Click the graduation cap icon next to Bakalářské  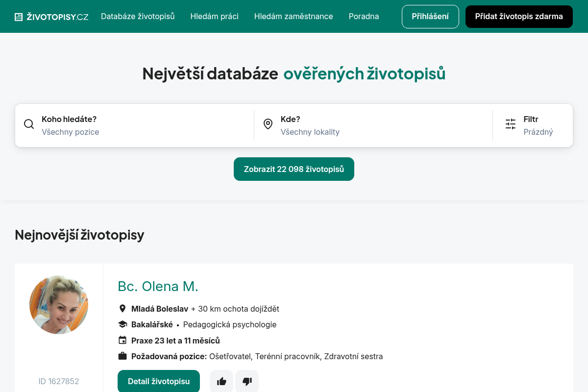coord(122,324)
